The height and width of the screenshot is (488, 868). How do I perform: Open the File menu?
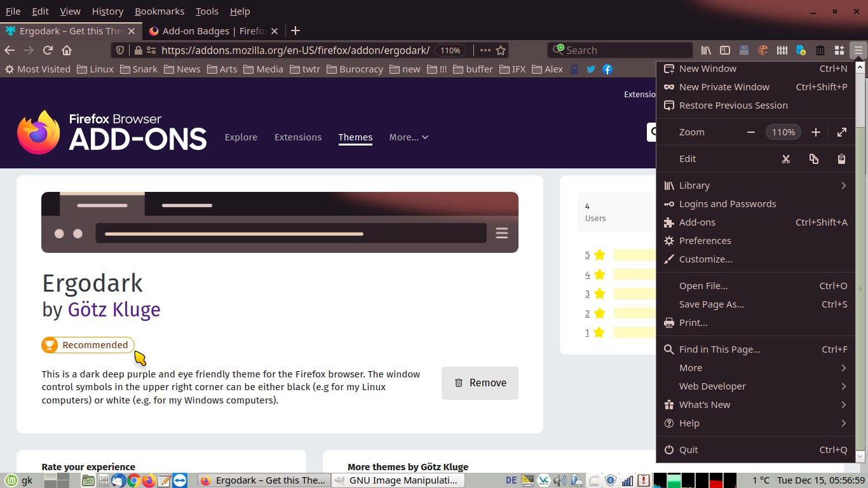pyautogui.click(x=13, y=11)
